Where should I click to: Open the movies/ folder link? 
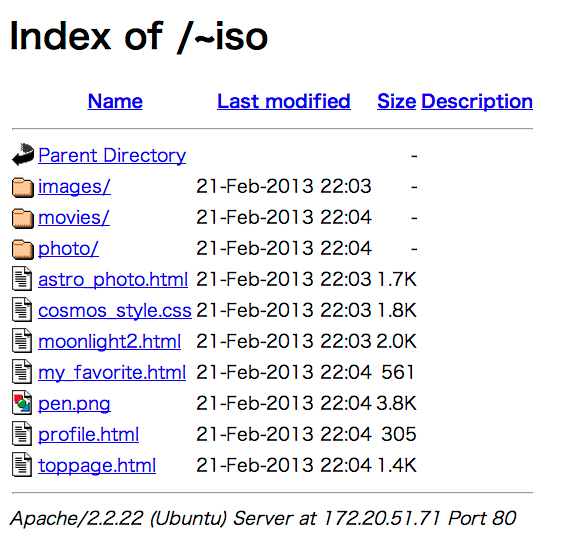(x=74, y=217)
